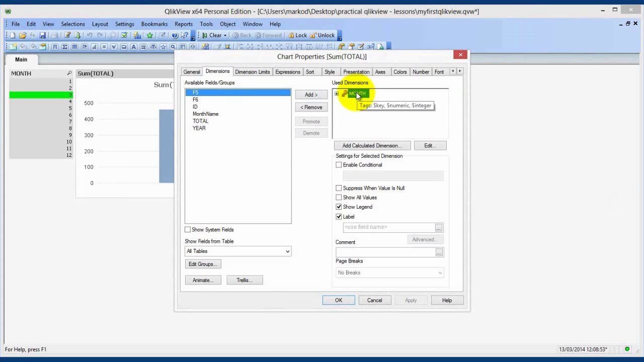This screenshot has width=644, height=362.
Task: Open Help Topics question mark icon
Action: click(x=175, y=35)
